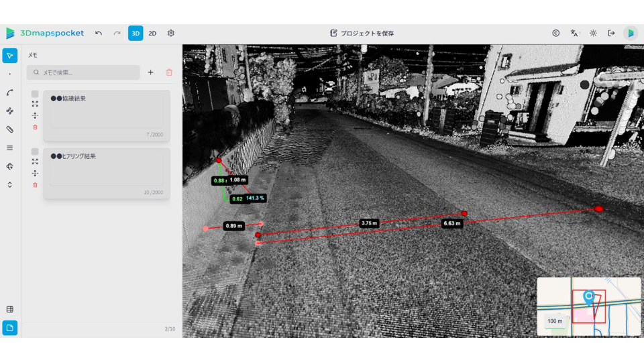Click the logout exit icon

[x=611, y=33]
